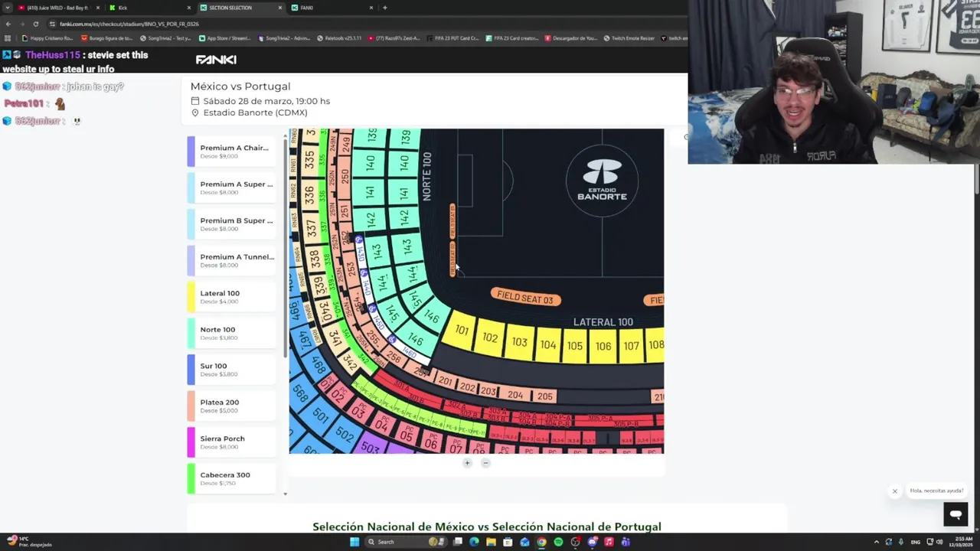
Task: Pick yellow section 107 on map
Action: pos(631,346)
